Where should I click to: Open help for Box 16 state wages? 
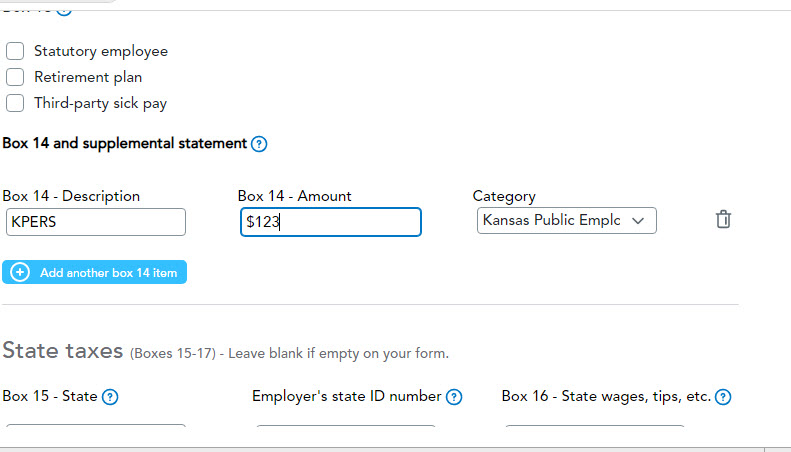point(723,397)
